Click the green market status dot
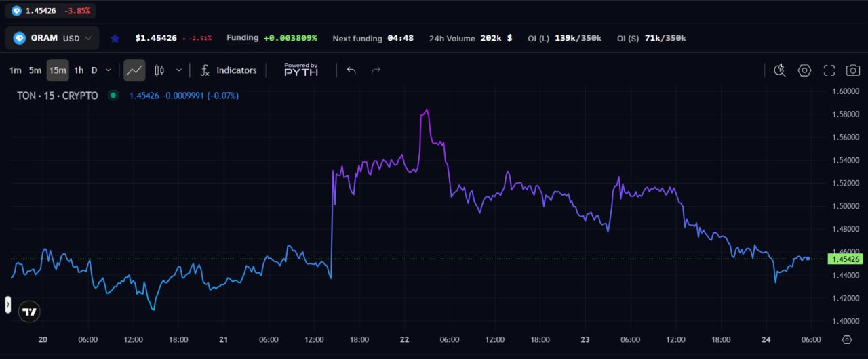This screenshot has width=868, height=359. (x=113, y=96)
